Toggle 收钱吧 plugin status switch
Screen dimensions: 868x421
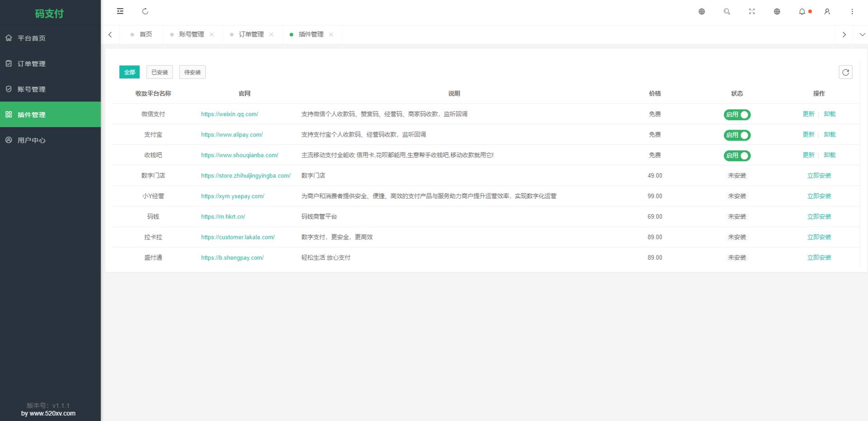pos(737,155)
